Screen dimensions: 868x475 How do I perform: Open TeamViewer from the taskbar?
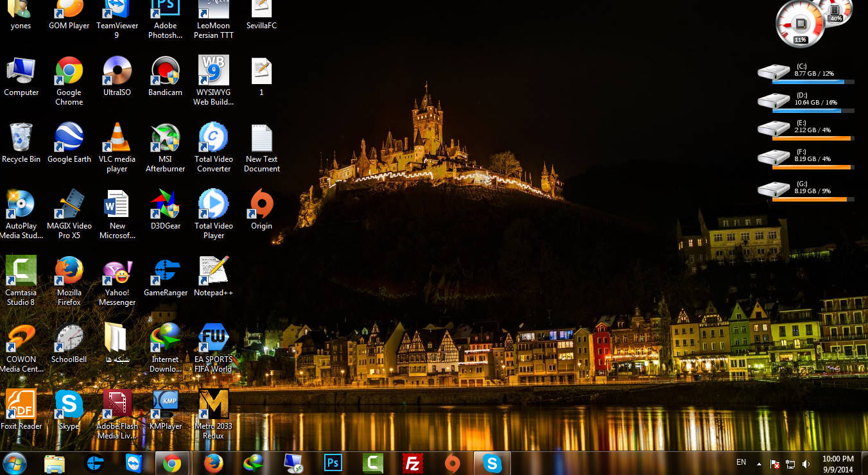(x=134, y=463)
